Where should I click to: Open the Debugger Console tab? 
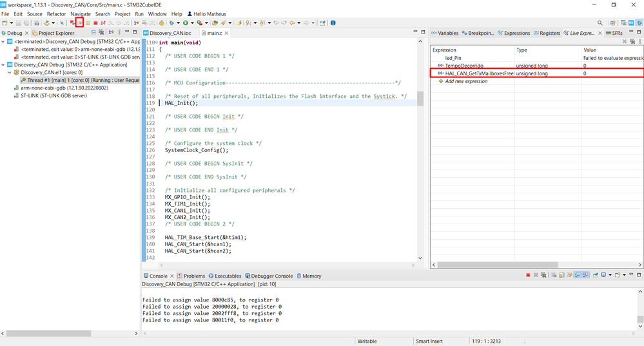coord(271,276)
